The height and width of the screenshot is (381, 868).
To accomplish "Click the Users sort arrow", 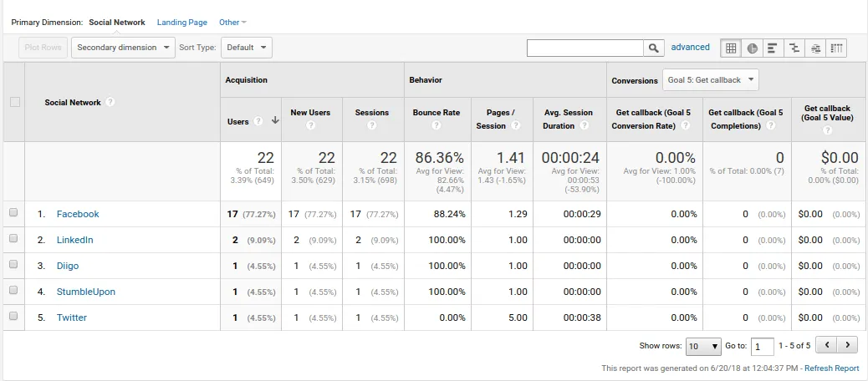I will click(274, 122).
